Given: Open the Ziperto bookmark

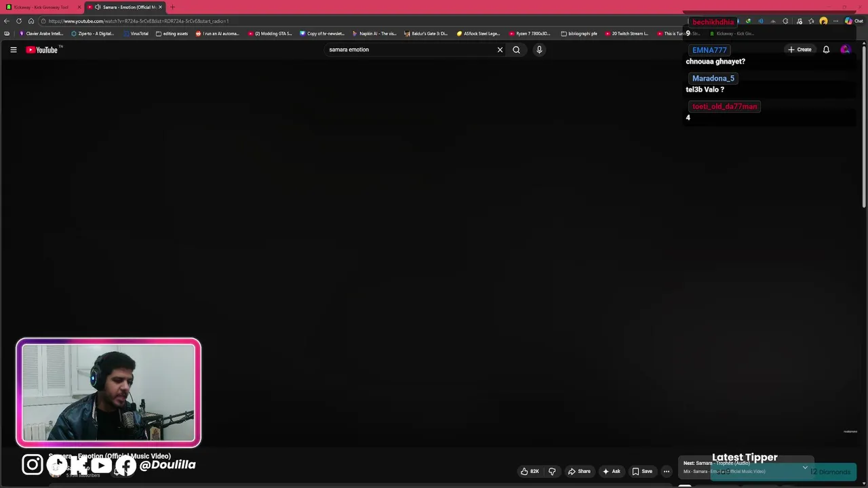Looking at the screenshot, I should 93,33.
